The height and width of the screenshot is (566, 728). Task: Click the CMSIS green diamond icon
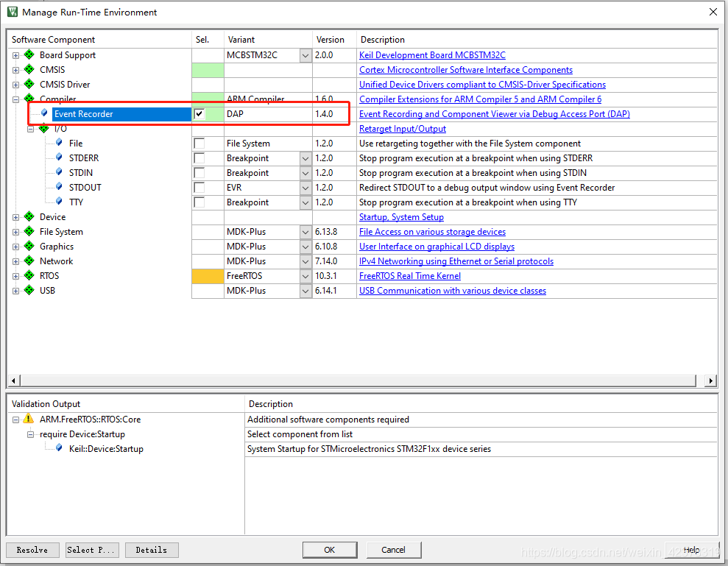(x=29, y=69)
